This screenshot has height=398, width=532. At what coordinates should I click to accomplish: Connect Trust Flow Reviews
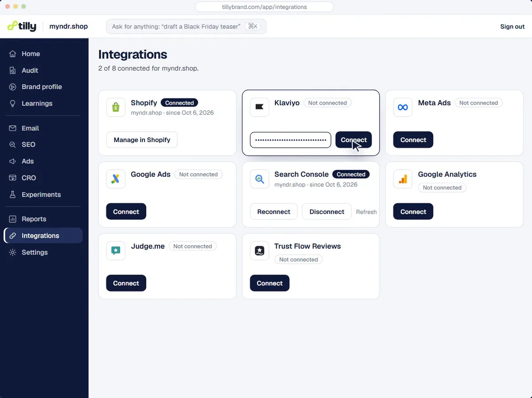click(x=270, y=283)
